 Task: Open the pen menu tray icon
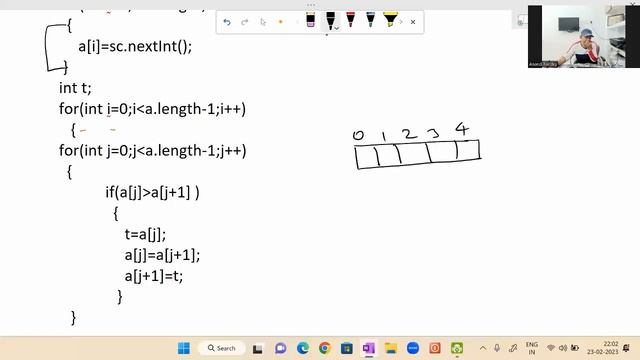point(513,348)
